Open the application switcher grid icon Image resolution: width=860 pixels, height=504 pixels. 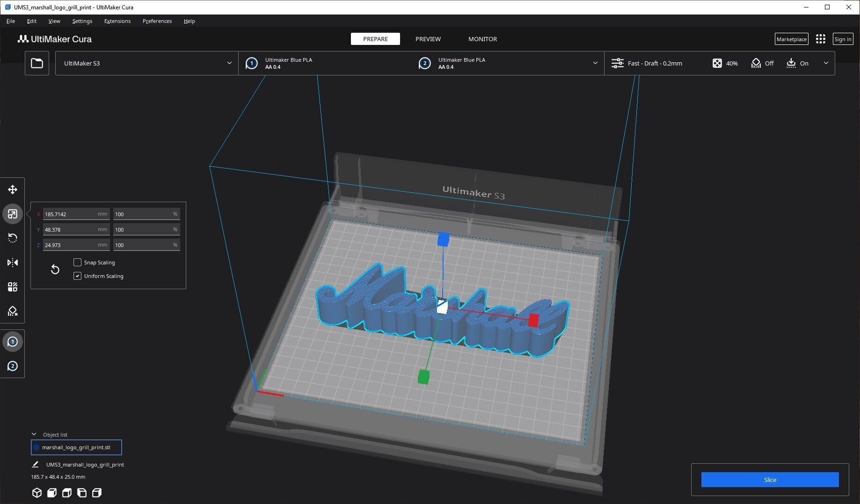tap(820, 39)
